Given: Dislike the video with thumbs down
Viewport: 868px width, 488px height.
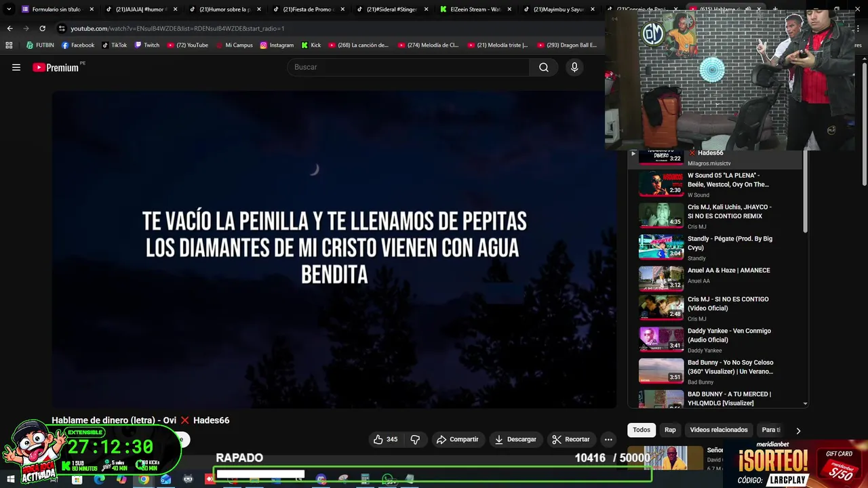Looking at the screenshot, I should pyautogui.click(x=415, y=439).
